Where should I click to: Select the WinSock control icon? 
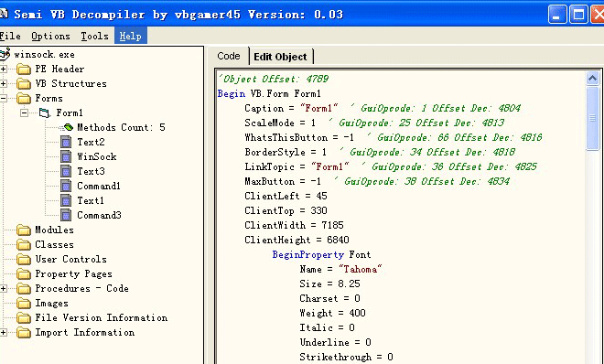pos(66,156)
